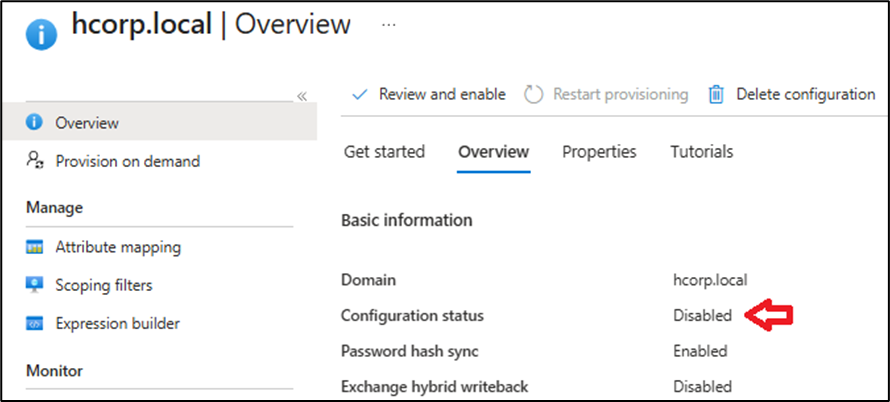Open Provision on demand in sidebar
The width and height of the screenshot is (890, 402).
(127, 161)
